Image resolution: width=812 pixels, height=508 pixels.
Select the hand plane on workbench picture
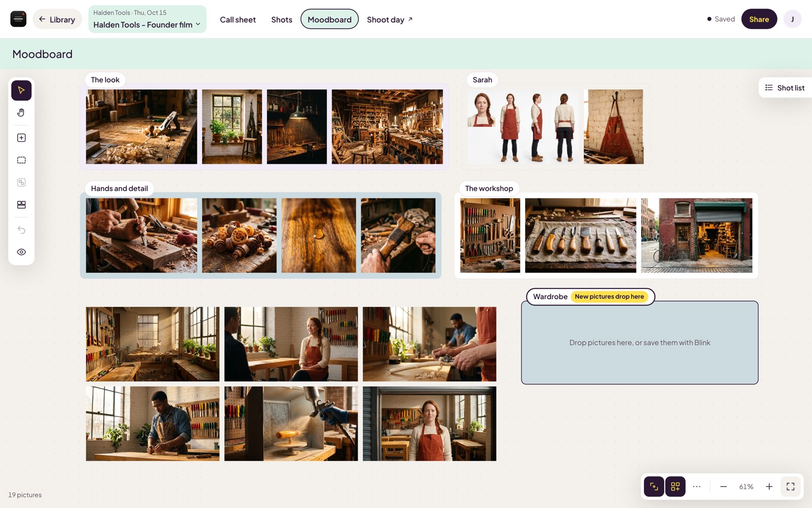(x=142, y=127)
